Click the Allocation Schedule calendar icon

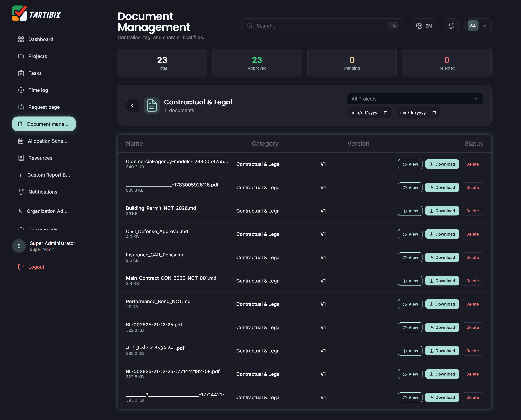pyautogui.click(x=21, y=141)
